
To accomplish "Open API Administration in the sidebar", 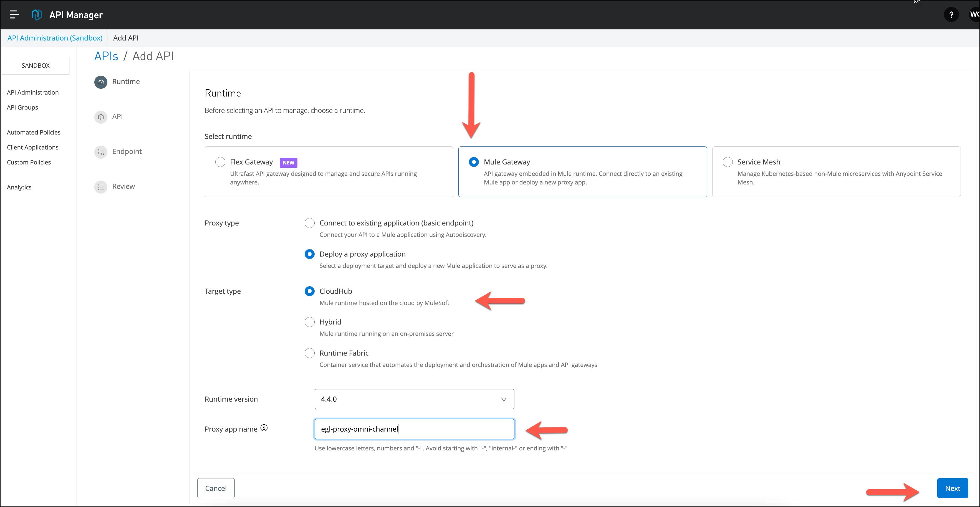I will pyautogui.click(x=33, y=92).
